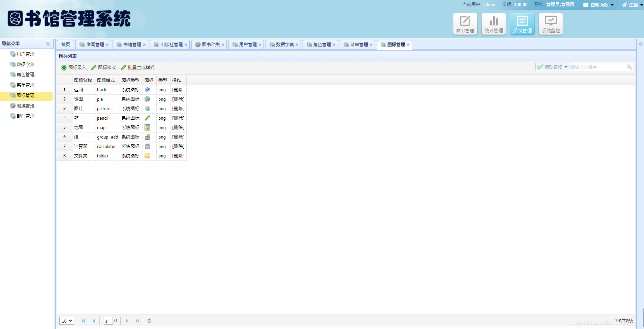The width and height of the screenshot is (644, 329).
Task: Delete the 返回 icon row
Action: coord(178,90)
